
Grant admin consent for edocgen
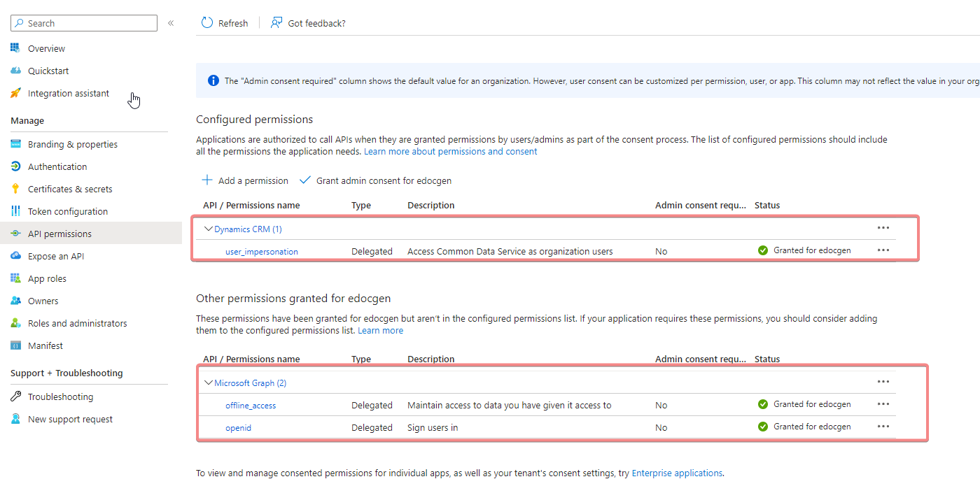point(375,180)
